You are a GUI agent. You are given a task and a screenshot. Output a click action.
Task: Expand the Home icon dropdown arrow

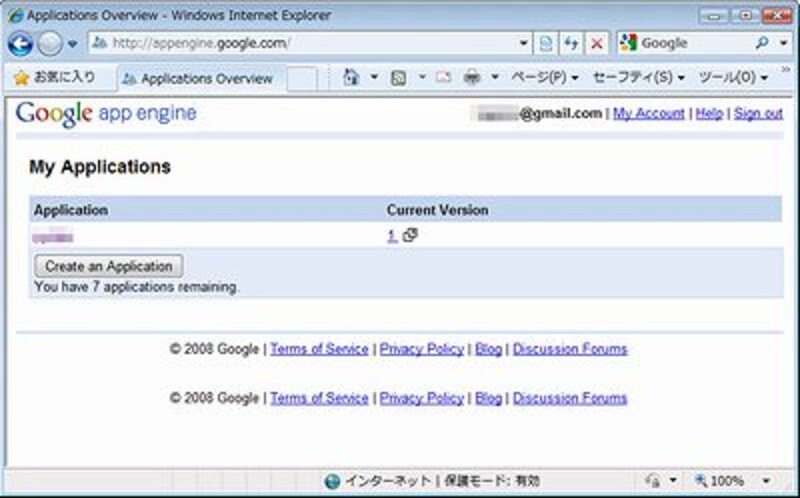[x=374, y=78]
